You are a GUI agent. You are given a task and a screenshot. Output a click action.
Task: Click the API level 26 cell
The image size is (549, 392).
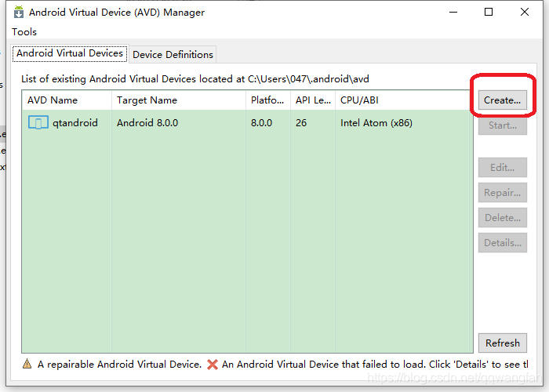coord(301,123)
